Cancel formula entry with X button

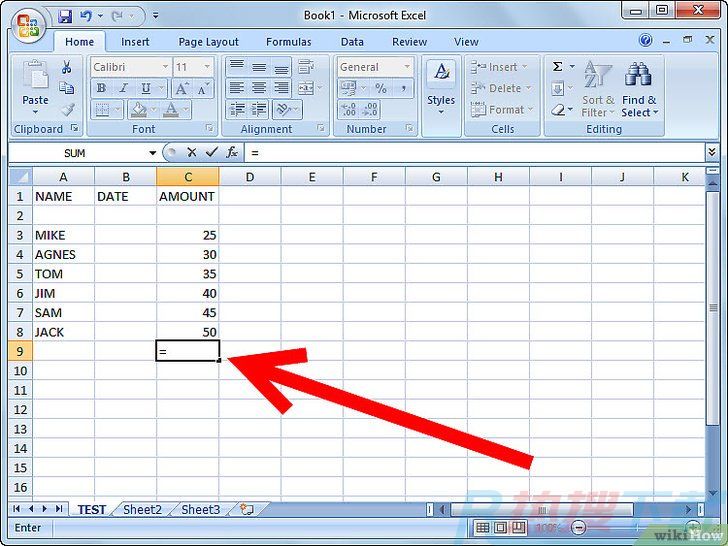click(191, 152)
